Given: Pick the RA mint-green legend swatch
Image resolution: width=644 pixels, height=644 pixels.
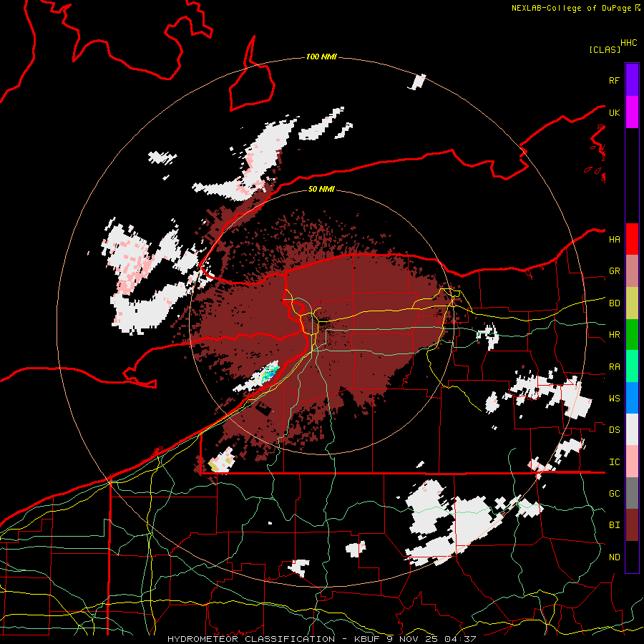Looking at the screenshot, I should (x=632, y=366).
